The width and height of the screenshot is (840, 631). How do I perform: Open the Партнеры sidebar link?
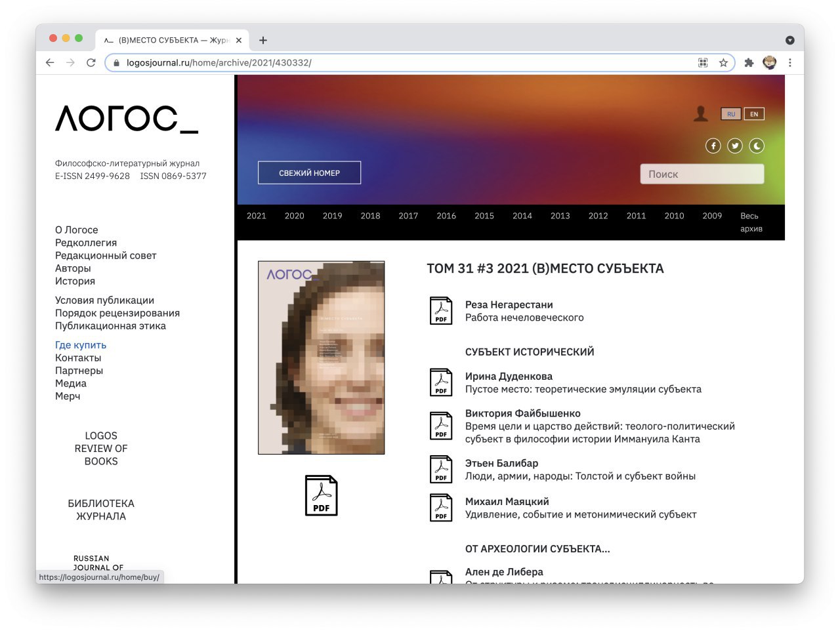[79, 371]
